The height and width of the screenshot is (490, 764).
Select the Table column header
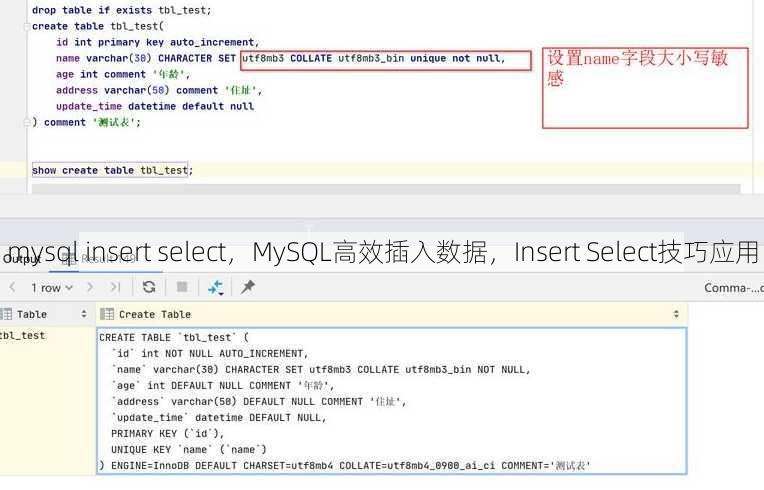[47, 314]
